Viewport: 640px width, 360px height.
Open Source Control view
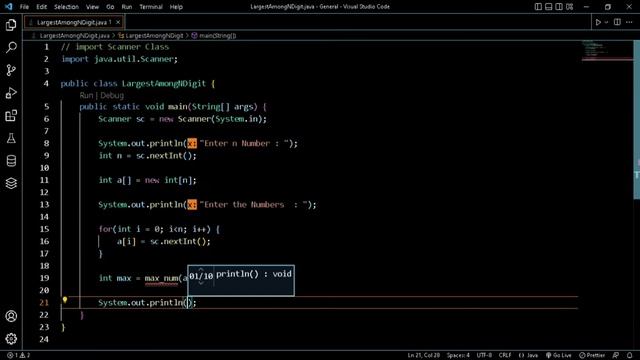click(x=11, y=70)
